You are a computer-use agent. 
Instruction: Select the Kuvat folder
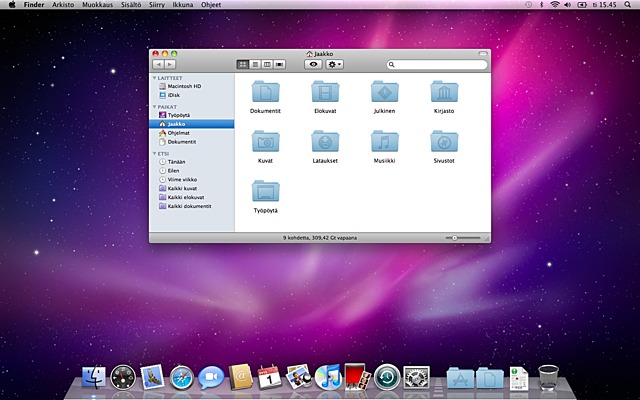[265, 141]
